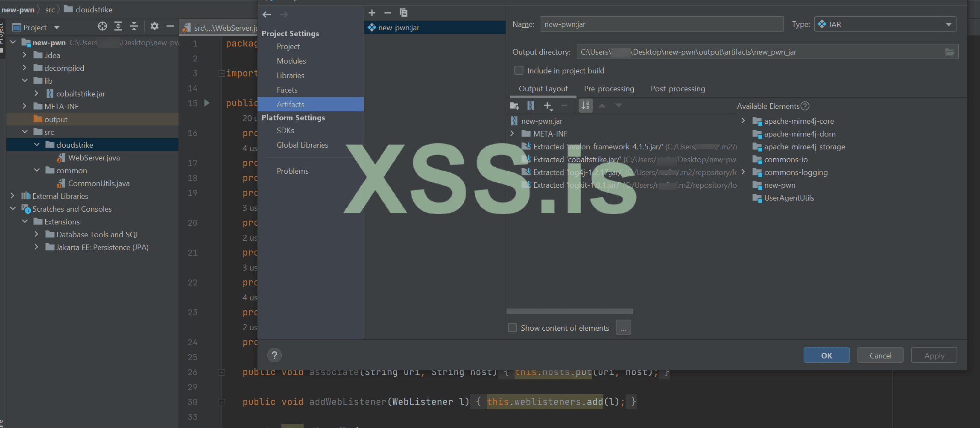Create a directory in the output layout
Image resolution: width=980 pixels, height=428 pixels.
coord(515,106)
